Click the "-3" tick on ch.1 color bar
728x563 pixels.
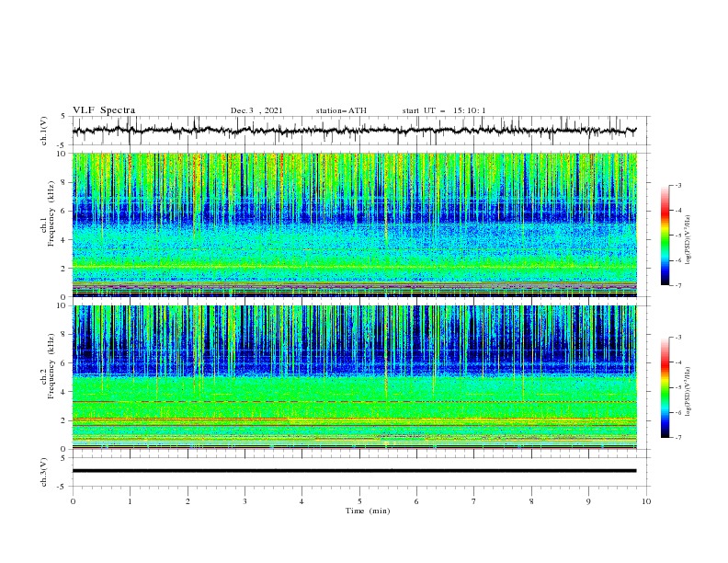(677, 185)
